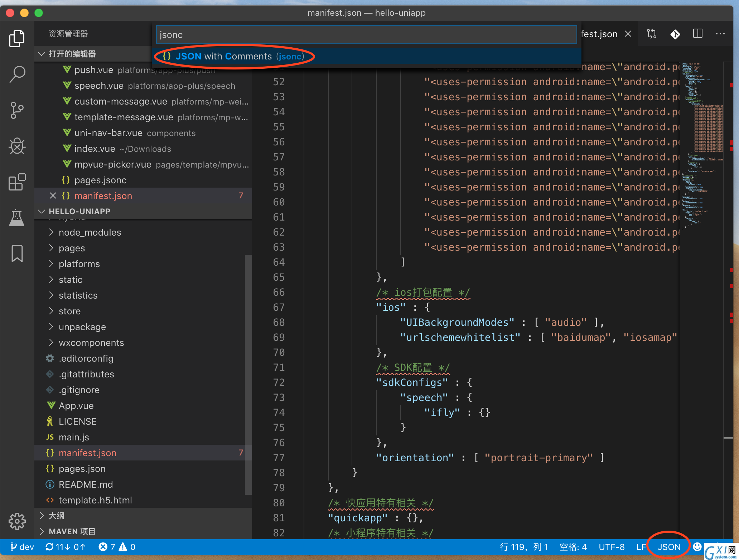Open the Bookmarks view icon
Screen dimensions: 739x560
[17, 254]
